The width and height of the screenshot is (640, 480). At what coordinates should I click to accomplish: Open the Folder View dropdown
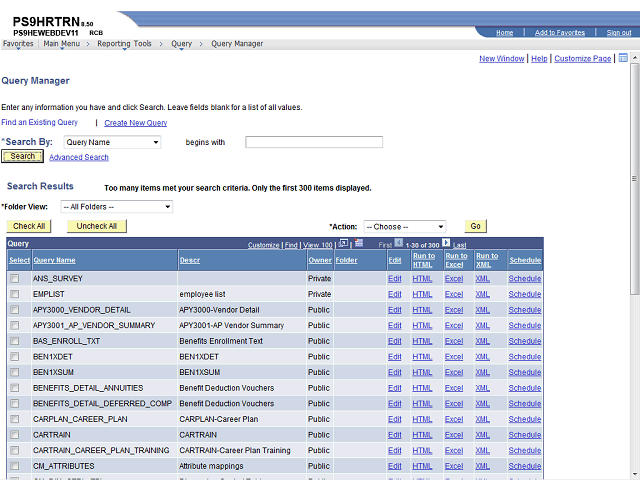pos(117,207)
